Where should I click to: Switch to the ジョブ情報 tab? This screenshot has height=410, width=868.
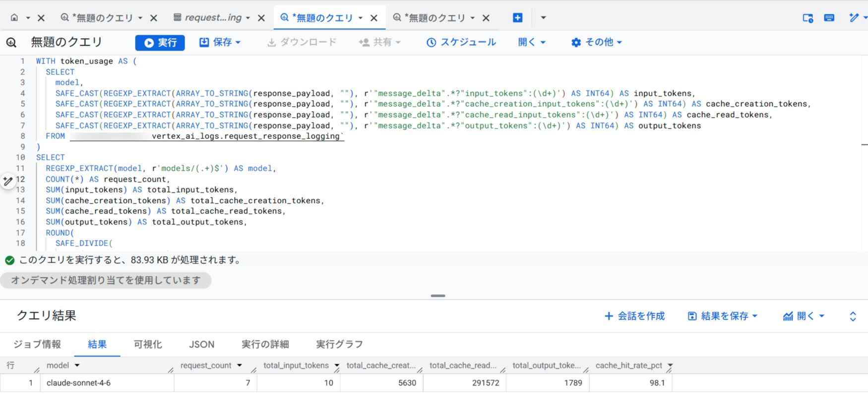coord(37,344)
